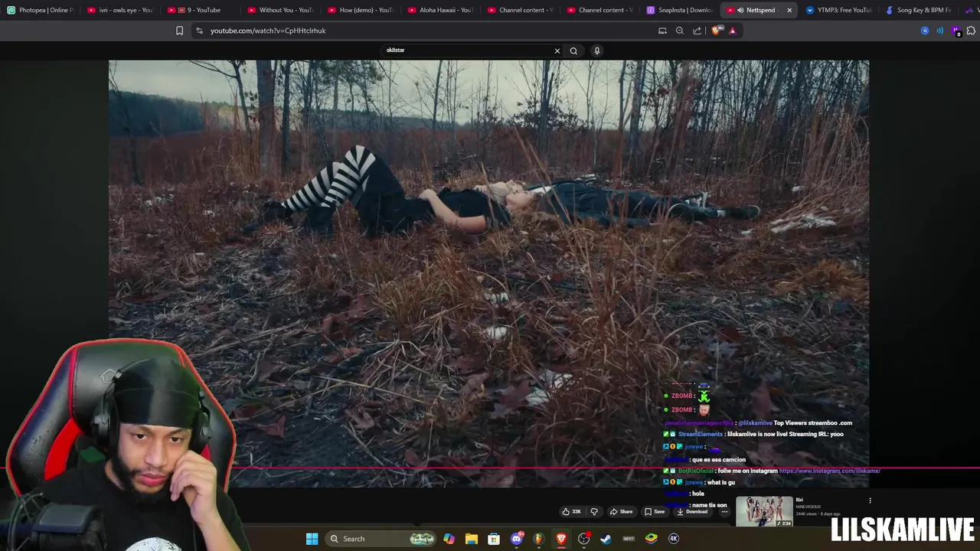980x551 pixels.
Task: Open site settings icon left of URL
Action: click(x=199, y=31)
